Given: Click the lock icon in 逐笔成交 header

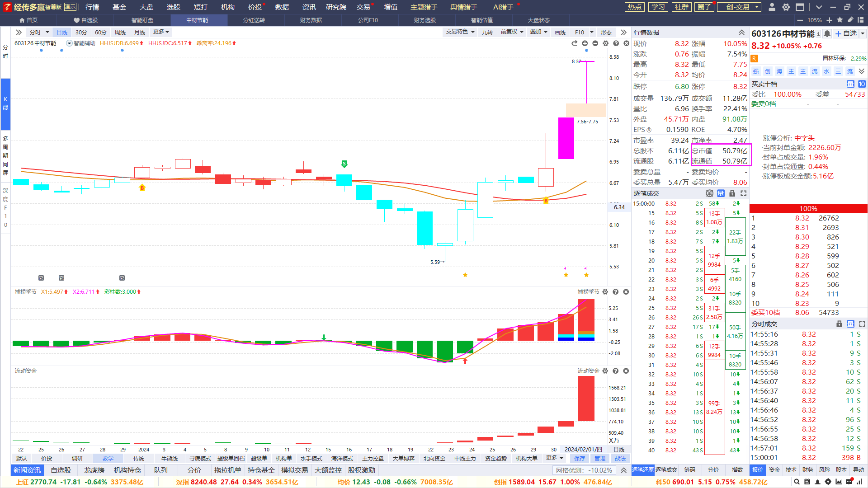Looking at the screenshot, I should pyautogui.click(x=732, y=193).
